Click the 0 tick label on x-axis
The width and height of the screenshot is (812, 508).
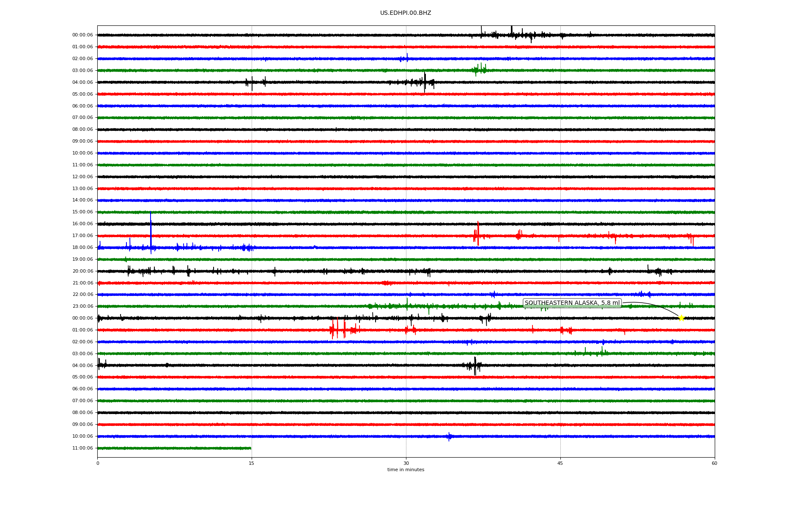98,463
